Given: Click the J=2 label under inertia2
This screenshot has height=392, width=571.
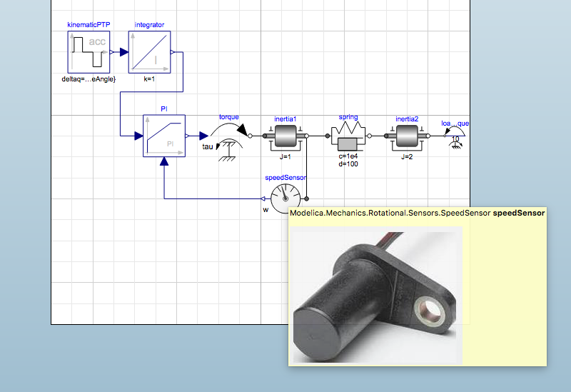Looking at the screenshot, I should tap(407, 156).
